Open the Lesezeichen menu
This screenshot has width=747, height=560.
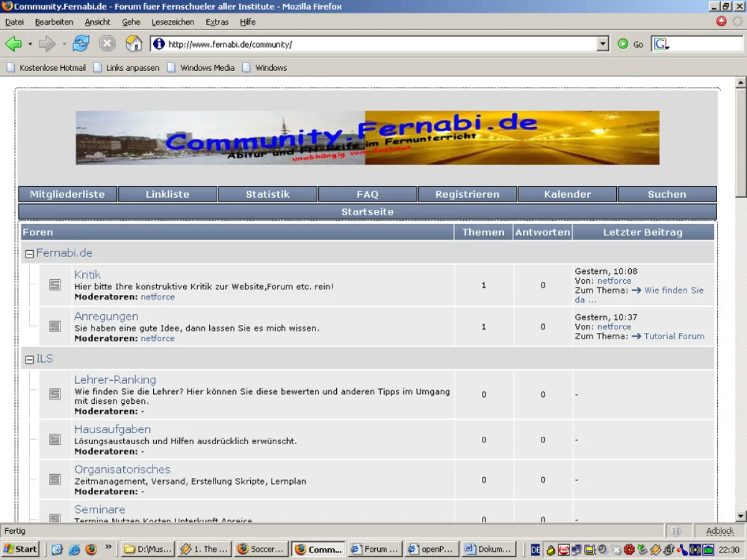coord(172,22)
